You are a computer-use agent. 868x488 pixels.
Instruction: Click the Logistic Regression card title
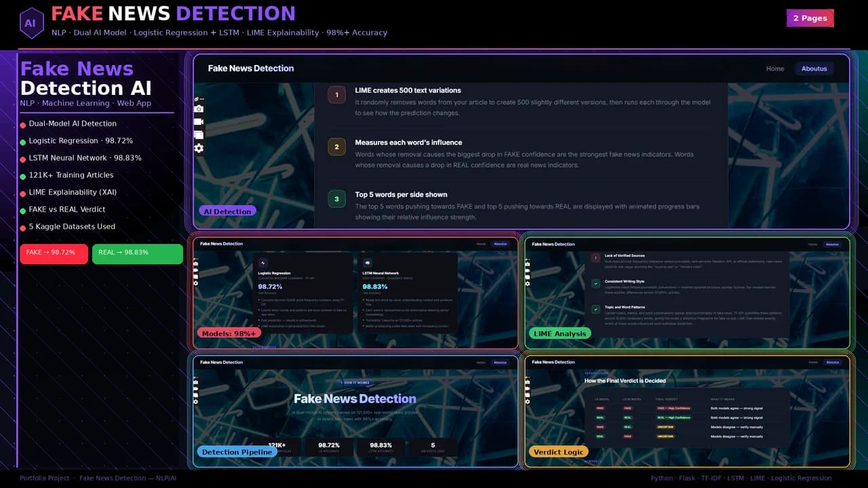pos(275,273)
